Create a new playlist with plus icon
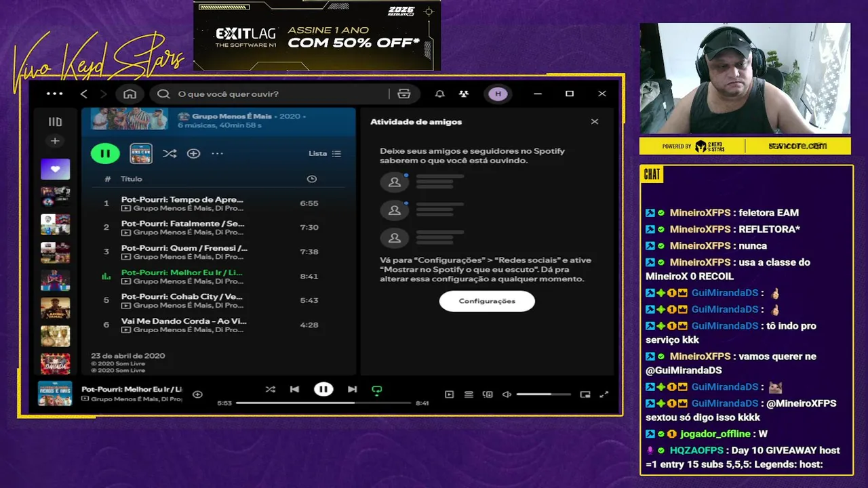The width and height of the screenshot is (868, 488). coord(55,141)
